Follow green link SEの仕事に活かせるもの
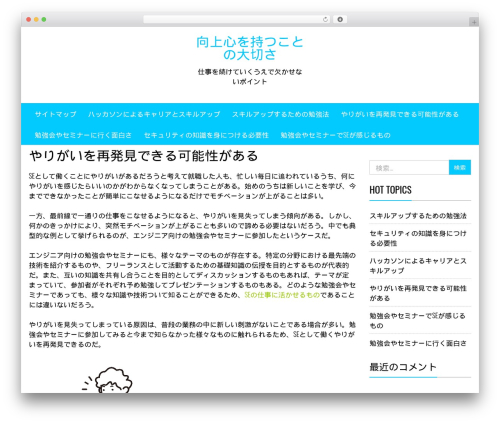This screenshot has height=423, width=500. coord(282,295)
